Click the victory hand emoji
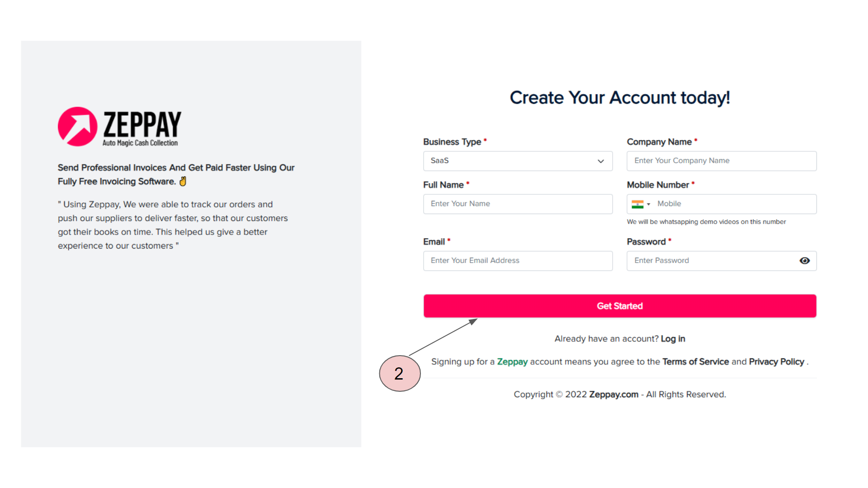The width and height of the screenshot is (868, 488). 183,182
